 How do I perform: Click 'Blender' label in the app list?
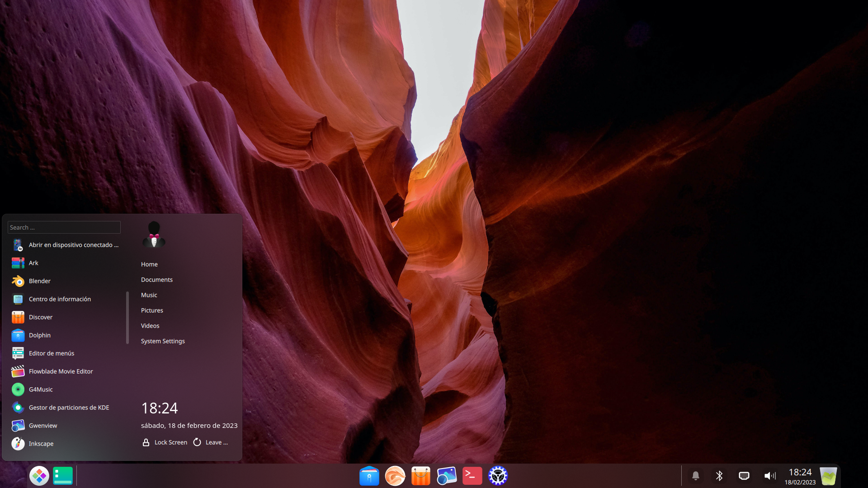40,281
